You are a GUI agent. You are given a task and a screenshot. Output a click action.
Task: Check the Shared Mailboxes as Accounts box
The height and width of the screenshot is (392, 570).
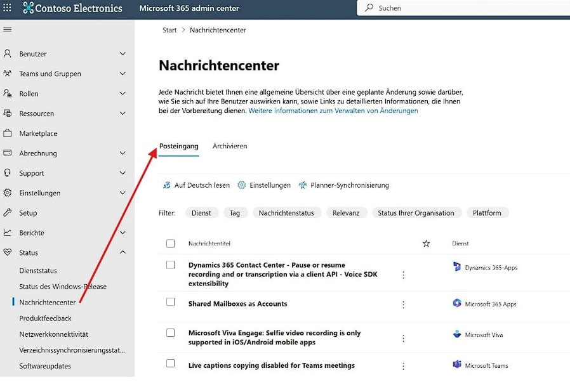171,302
